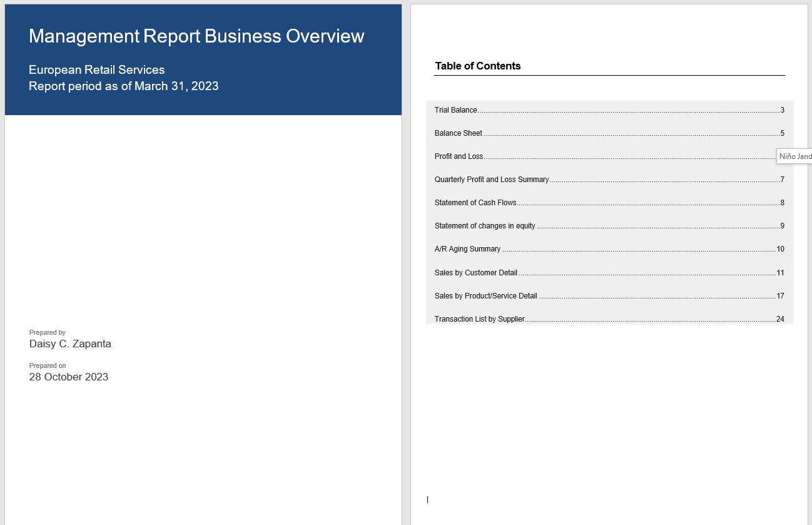Click the Management Report Business Overview title
The width and height of the screenshot is (812, 525).
point(196,36)
